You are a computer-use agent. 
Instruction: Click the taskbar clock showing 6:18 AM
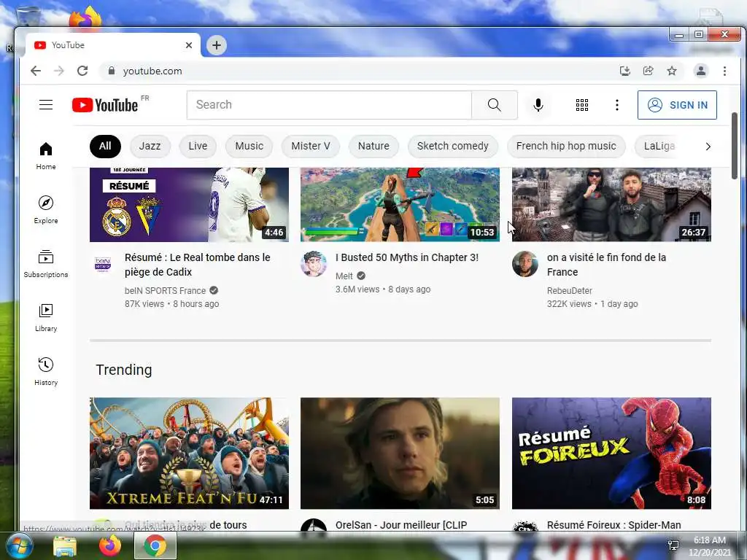[x=709, y=546]
